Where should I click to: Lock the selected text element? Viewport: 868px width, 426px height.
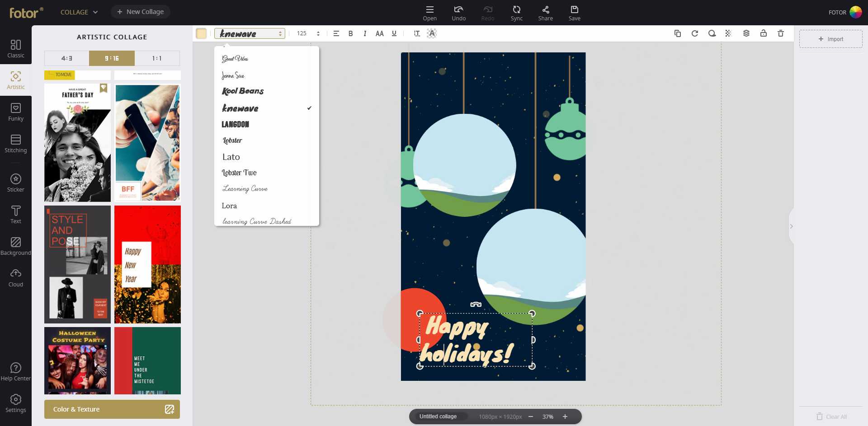pos(764,33)
